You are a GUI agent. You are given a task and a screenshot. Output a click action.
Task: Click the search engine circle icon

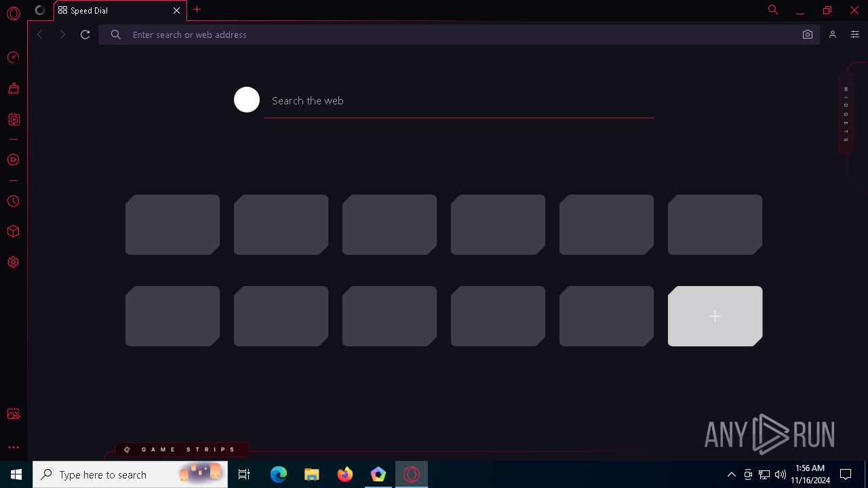(247, 100)
